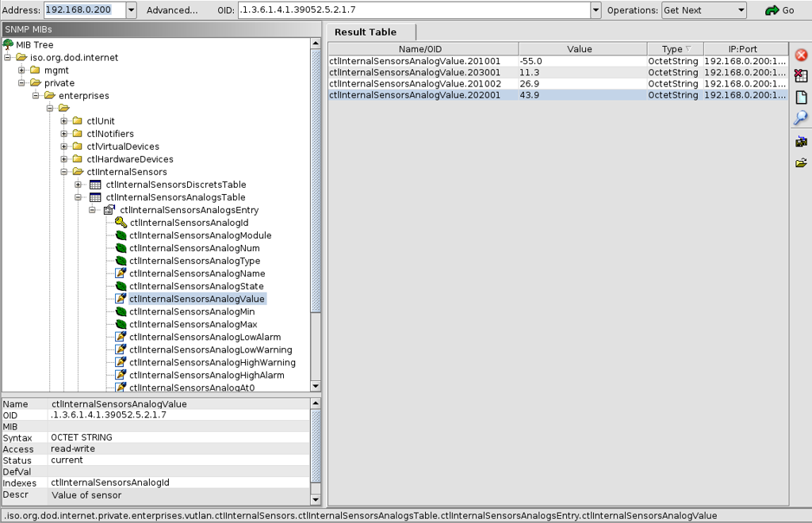Click the ctlNotifiers folder icon
Viewport: 812px width, 523px height.
click(78, 133)
